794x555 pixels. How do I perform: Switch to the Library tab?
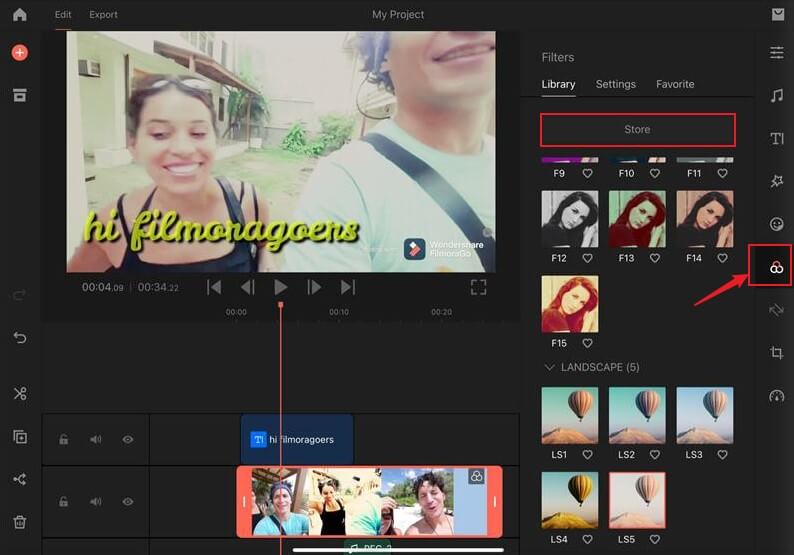coord(558,84)
